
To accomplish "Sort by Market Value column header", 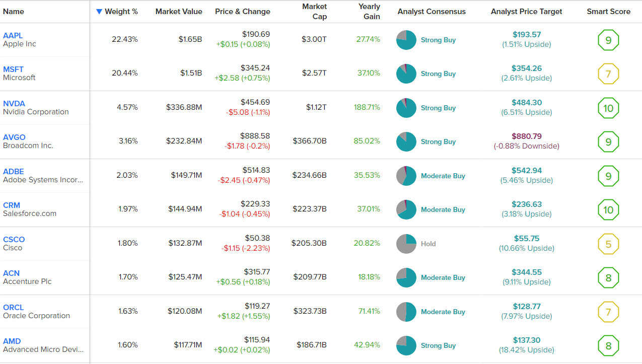I will [179, 12].
